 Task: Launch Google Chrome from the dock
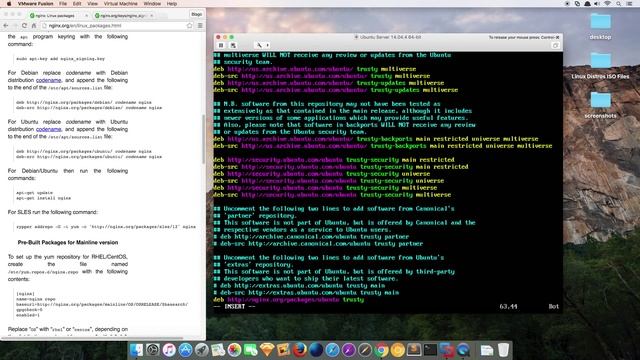point(381,350)
